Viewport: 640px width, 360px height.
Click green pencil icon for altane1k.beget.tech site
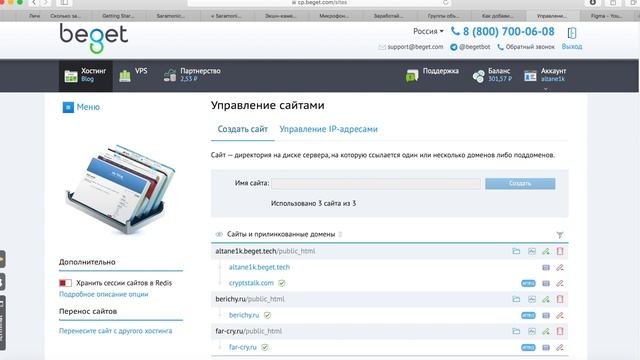(546, 251)
